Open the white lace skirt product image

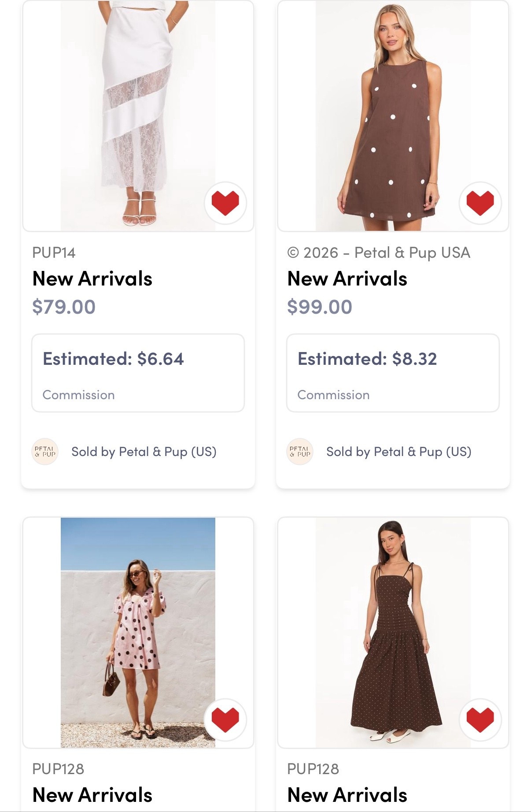pyautogui.click(x=138, y=115)
